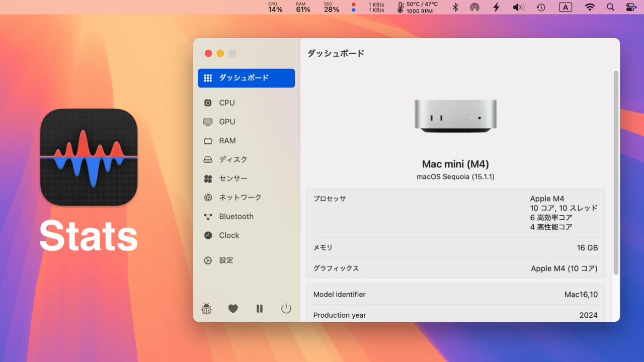The image size is (644, 362).
Task: Click the Mac mini image
Action: pyautogui.click(x=456, y=116)
